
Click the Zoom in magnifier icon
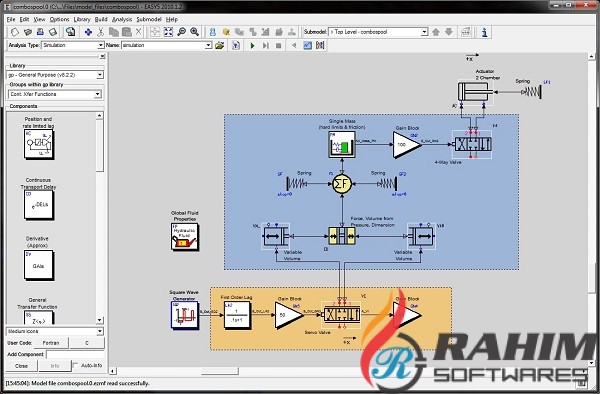tap(194, 32)
